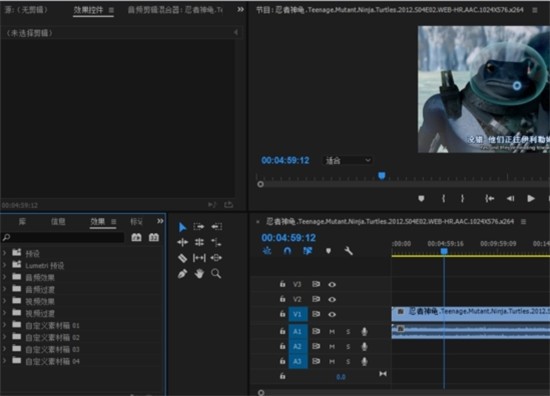
Task: Target the A3 audio track
Action: click(298, 361)
